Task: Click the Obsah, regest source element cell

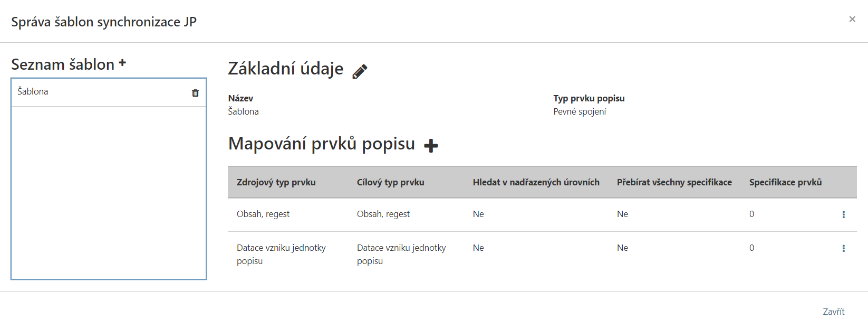Action: pyautogui.click(x=263, y=214)
